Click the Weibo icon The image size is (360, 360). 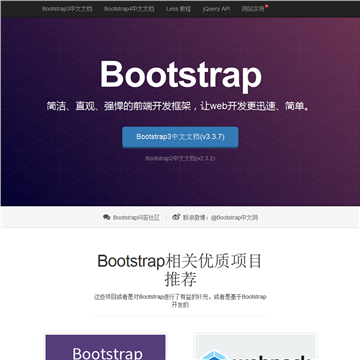coord(176,217)
